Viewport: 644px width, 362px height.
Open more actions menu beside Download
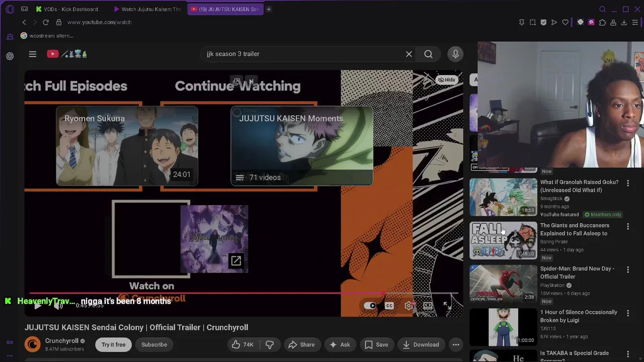tap(456, 344)
